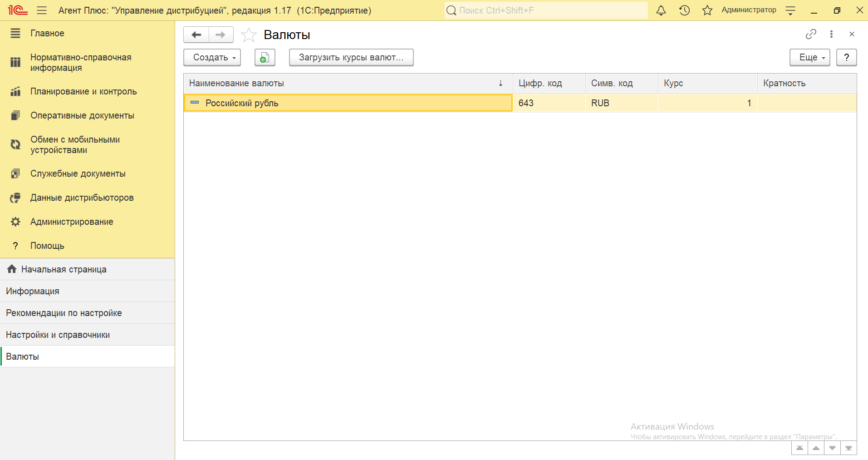Get link to this page icon
Image resolution: width=868 pixels, height=460 pixels.
(x=810, y=34)
